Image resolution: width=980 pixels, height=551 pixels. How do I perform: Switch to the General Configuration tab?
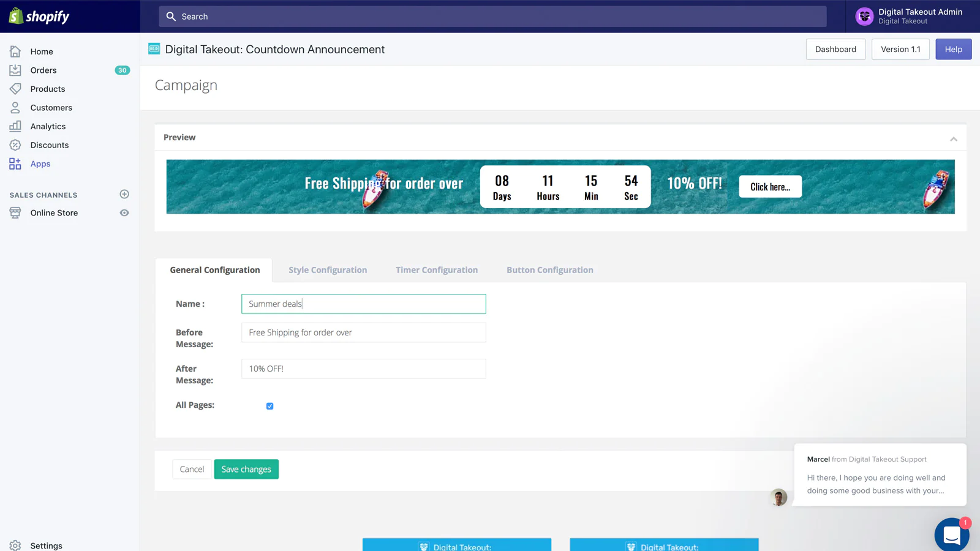[x=215, y=270]
